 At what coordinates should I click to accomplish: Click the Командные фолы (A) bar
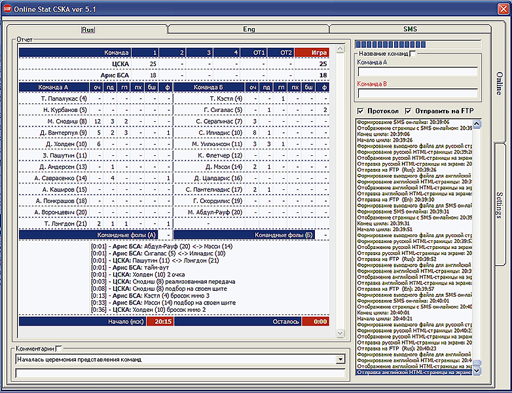[x=89, y=235]
